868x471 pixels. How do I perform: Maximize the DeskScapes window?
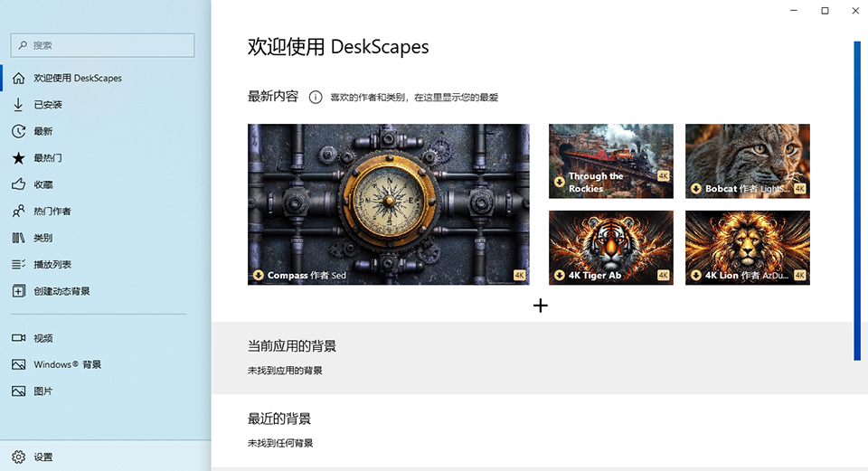(825, 11)
